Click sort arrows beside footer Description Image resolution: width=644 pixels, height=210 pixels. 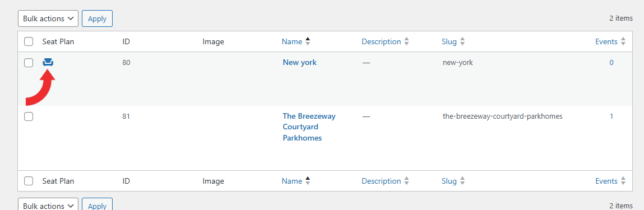(406, 181)
